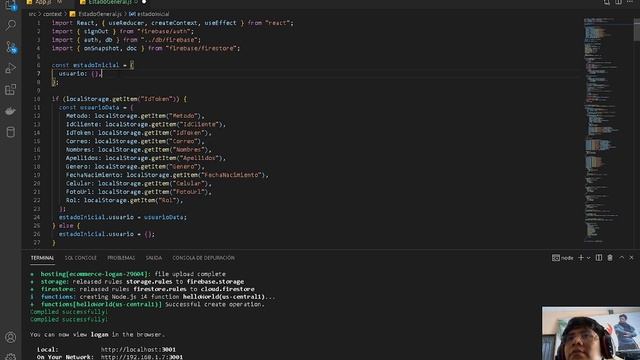The image size is (640, 360).
Task: Open the Explorer view in activity bar
Action: 11,5
